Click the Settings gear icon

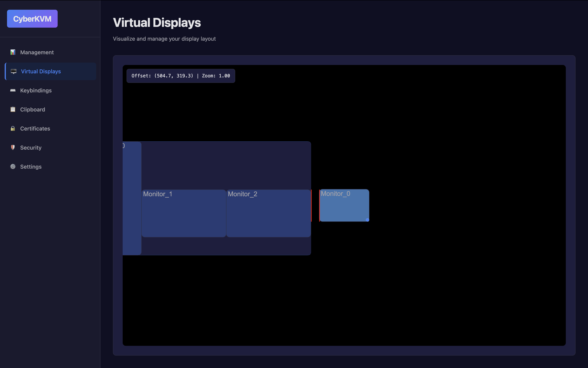coord(13,166)
